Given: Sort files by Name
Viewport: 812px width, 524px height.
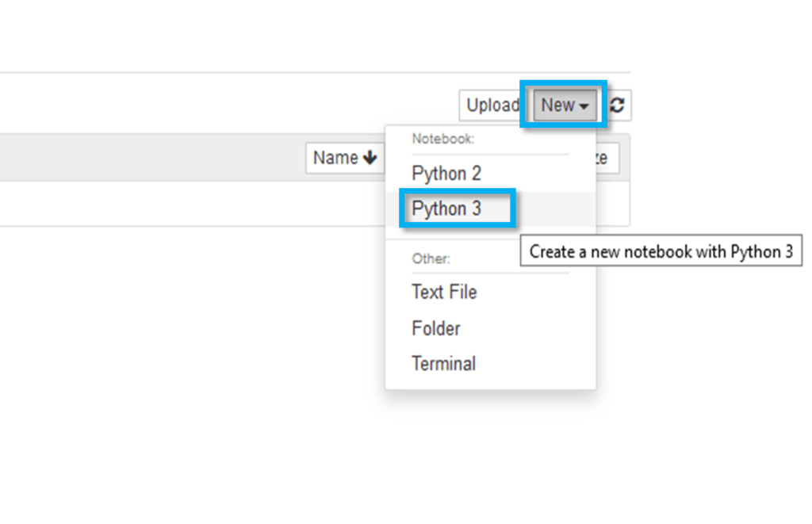Looking at the screenshot, I should click(x=345, y=158).
